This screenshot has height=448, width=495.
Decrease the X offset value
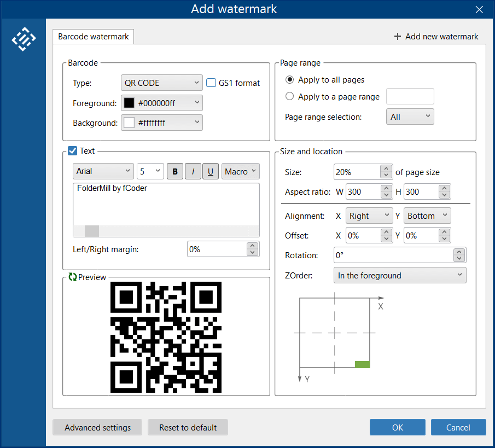pos(386,238)
